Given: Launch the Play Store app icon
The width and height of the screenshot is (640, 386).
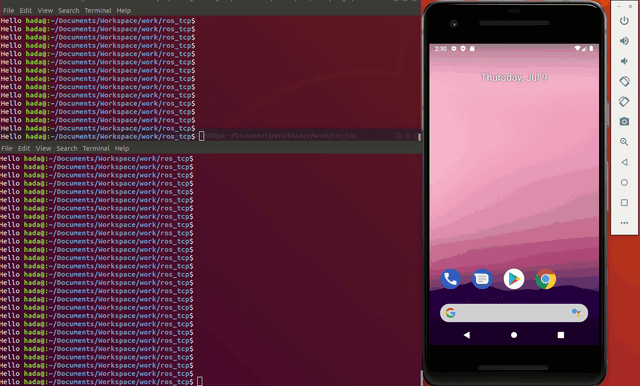Looking at the screenshot, I should [514, 279].
